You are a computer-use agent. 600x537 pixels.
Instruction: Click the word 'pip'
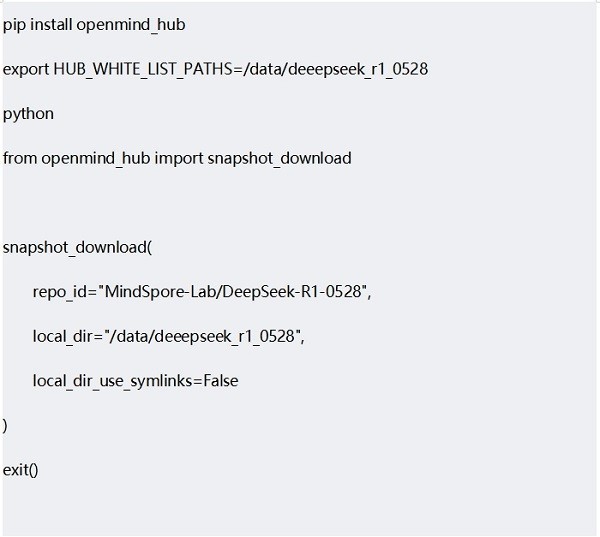click(14, 26)
